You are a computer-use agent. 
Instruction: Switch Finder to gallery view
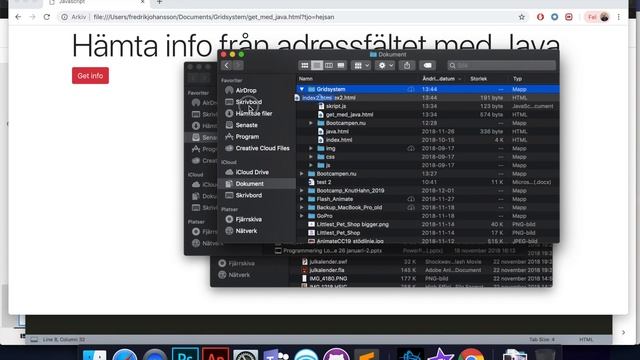pyautogui.click(x=341, y=65)
